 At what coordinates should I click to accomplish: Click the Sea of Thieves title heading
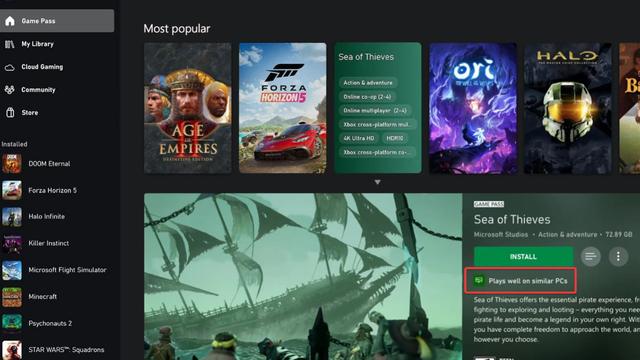pos(512,220)
